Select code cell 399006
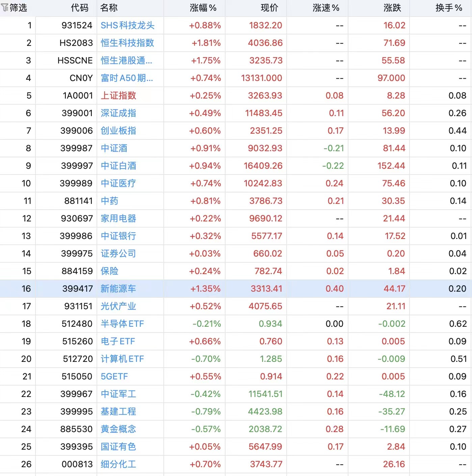This screenshot has width=472, height=476. pyautogui.click(x=76, y=131)
